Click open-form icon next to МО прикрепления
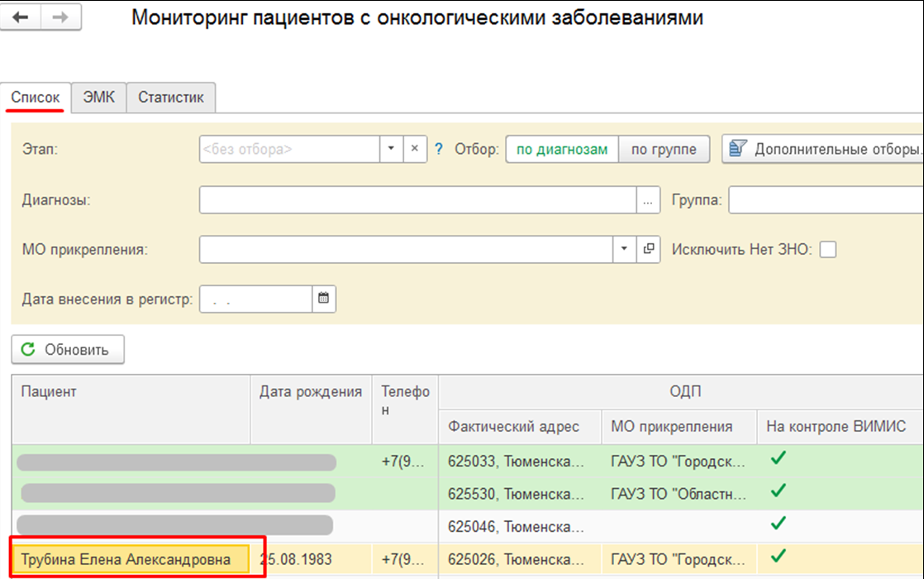The width and height of the screenshot is (924, 579). (x=648, y=249)
